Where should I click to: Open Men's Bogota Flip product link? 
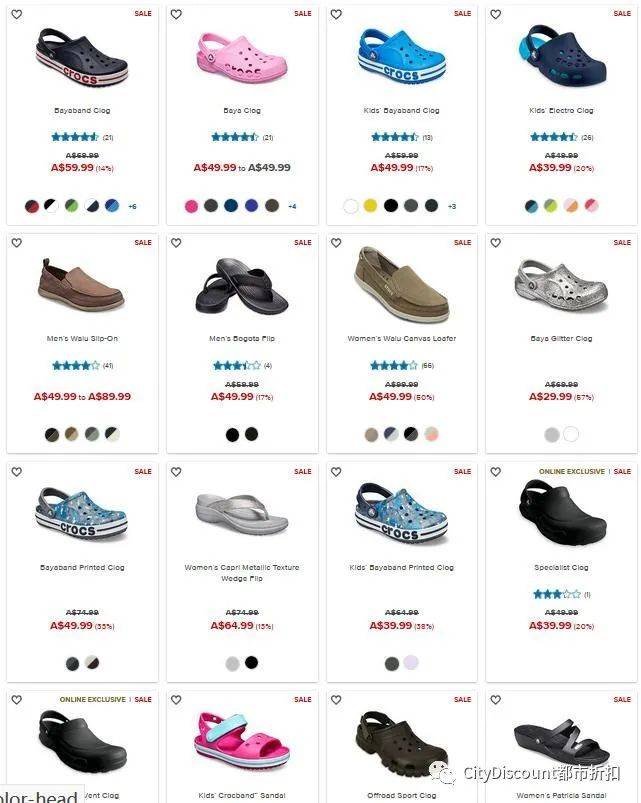click(242, 339)
